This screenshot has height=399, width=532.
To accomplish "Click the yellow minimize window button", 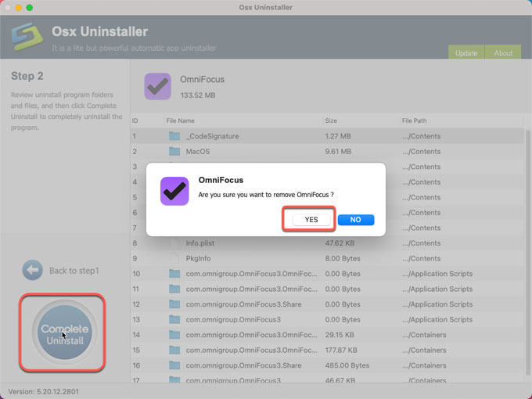I will click(19, 8).
